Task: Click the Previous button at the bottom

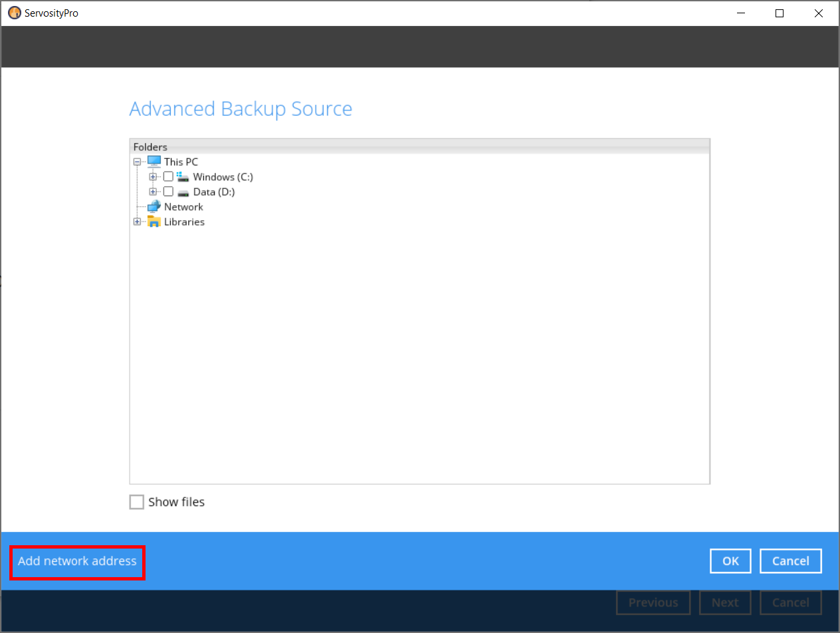Action: tap(653, 602)
